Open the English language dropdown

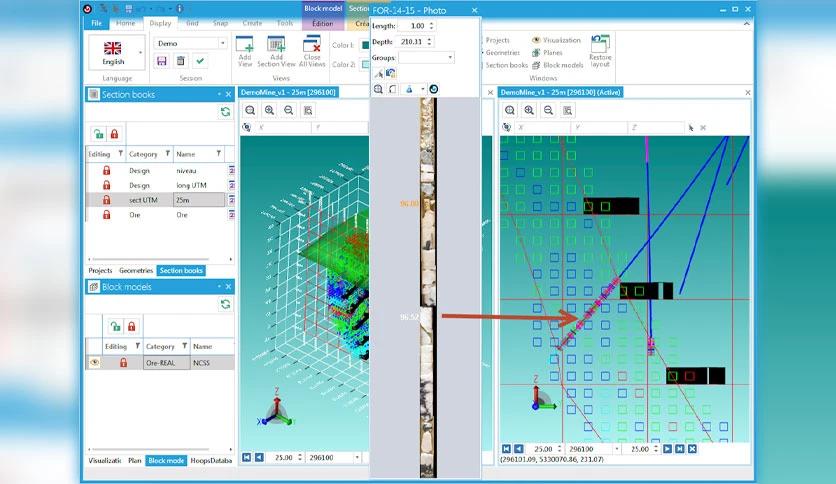(x=141, y=52)
